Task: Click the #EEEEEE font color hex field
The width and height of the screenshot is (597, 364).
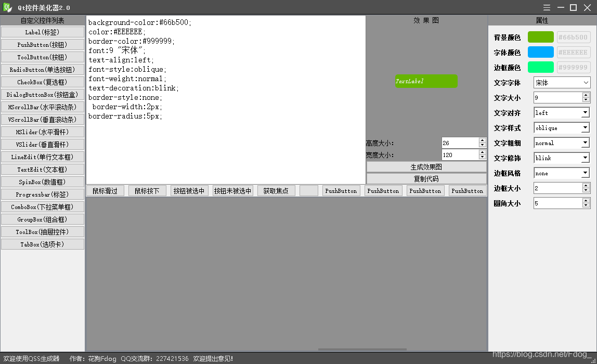Action: [x=574, y=52]
